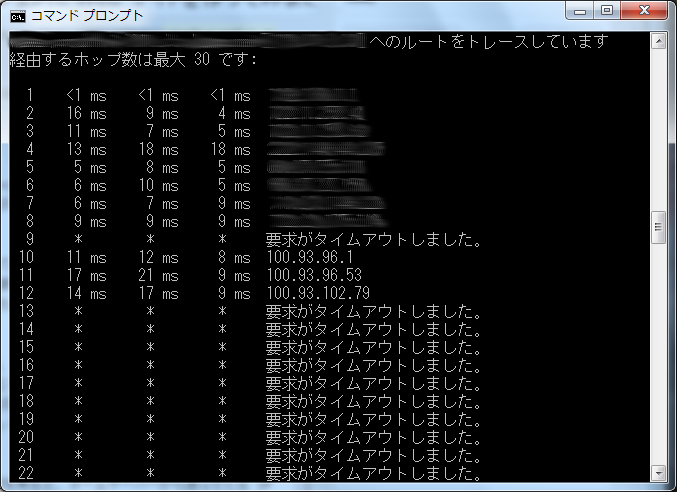Click the blurred address on hop 8

point(328,221)
